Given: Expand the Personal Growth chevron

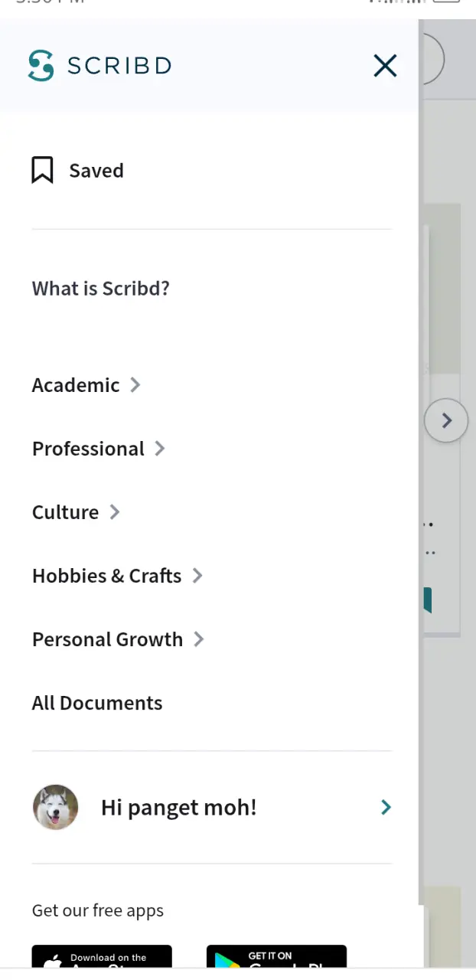Looking at the screenshot, I should 198,639.
